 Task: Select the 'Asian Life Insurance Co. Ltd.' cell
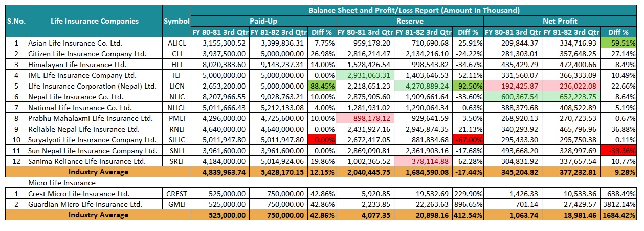coord(94,43)
